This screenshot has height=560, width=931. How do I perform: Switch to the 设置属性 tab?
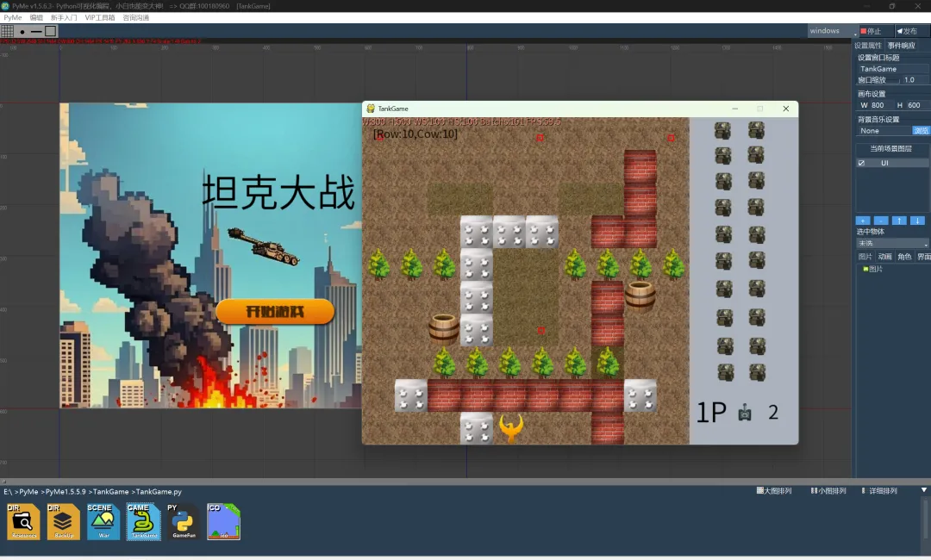click(868, 46)
